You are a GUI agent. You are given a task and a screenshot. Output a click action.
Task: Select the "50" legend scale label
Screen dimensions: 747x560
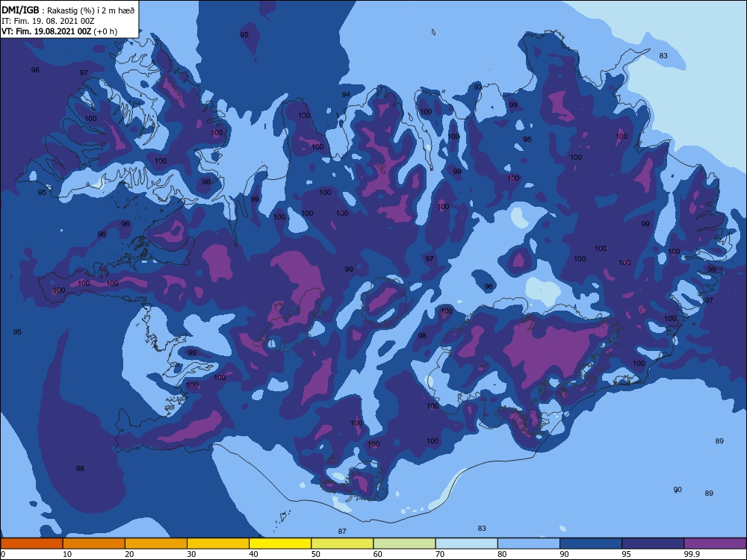click(316, 554)
